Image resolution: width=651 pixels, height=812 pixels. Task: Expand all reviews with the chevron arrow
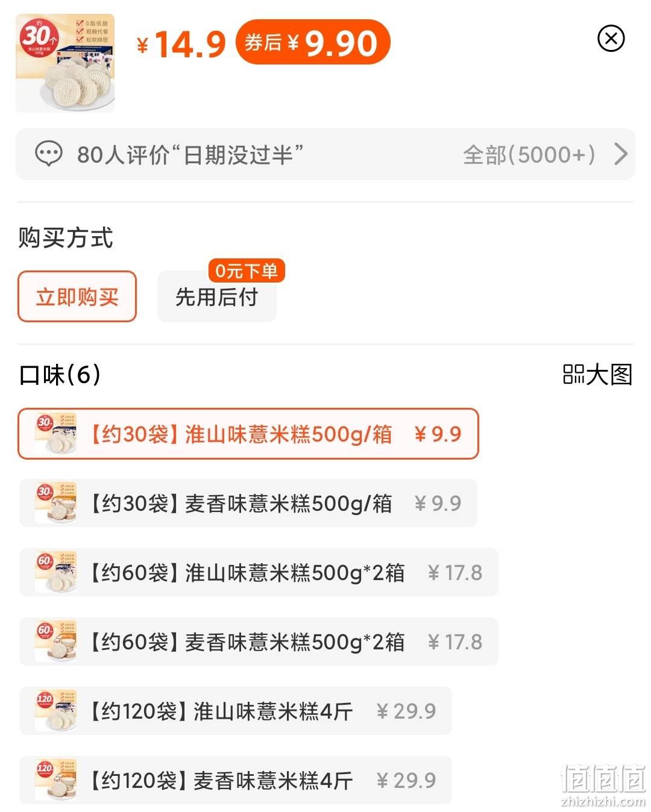pyautogui.click(x=621, y=154)
